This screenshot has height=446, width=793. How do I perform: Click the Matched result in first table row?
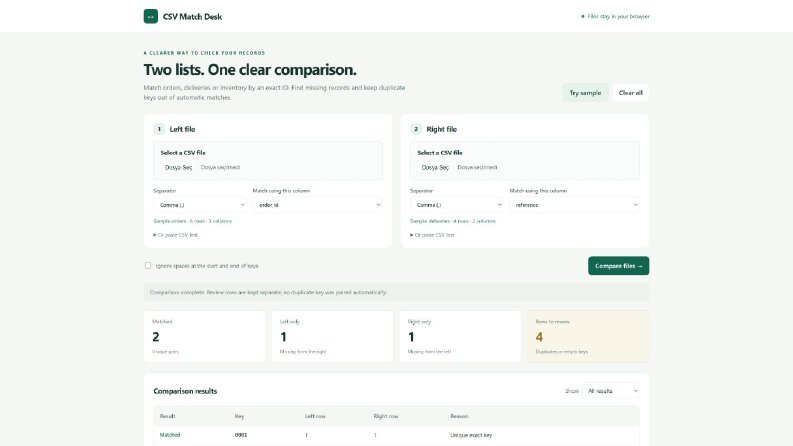point(170,435)
